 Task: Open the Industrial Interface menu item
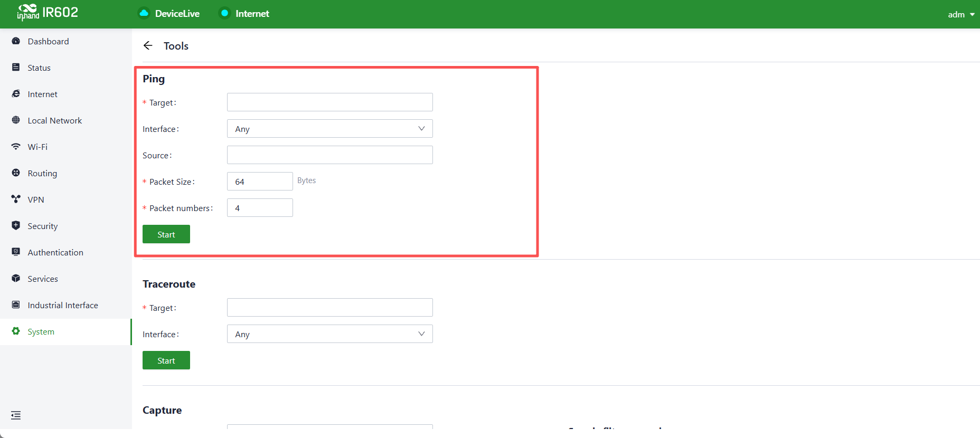click(66, 305)
